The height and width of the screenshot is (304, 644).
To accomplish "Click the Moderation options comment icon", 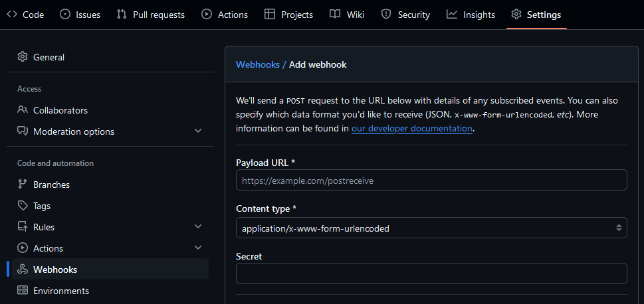I will (x=23, y=131).
